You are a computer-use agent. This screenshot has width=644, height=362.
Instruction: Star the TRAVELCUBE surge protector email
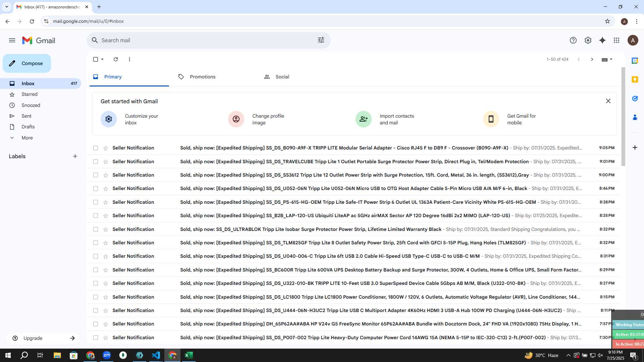[x=106, y=162]
